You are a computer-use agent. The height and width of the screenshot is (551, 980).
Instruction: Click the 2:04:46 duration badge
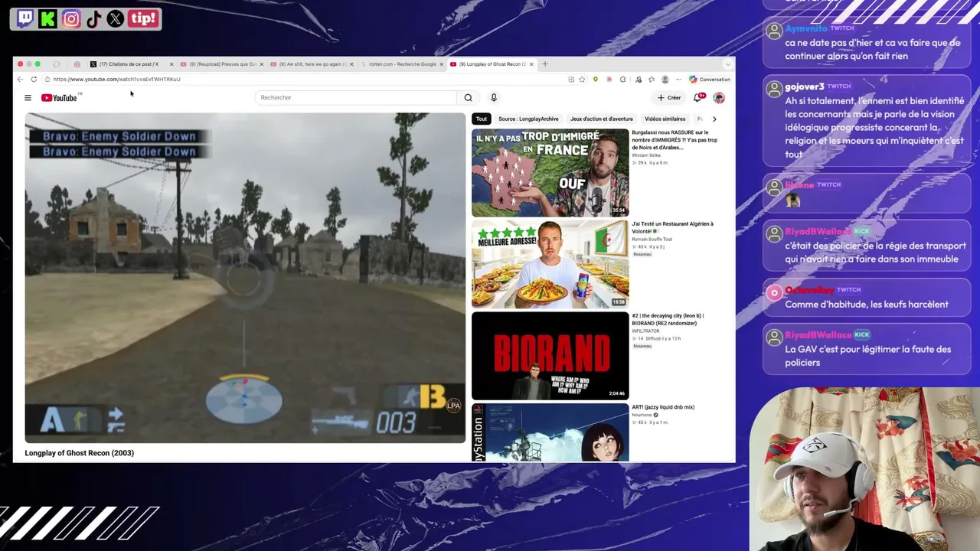617,393
